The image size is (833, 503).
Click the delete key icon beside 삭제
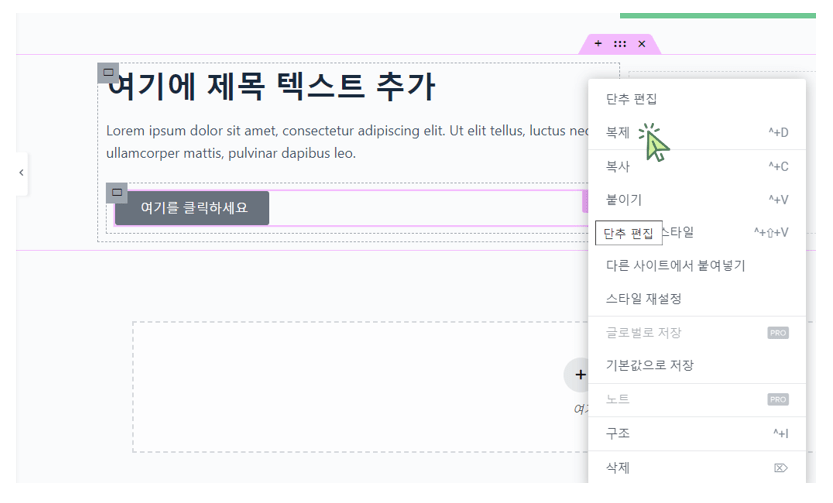pos(780,468)
